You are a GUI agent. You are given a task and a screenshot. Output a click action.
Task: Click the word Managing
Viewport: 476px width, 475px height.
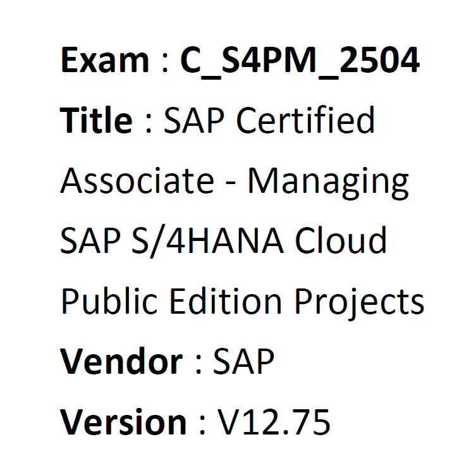328,183
